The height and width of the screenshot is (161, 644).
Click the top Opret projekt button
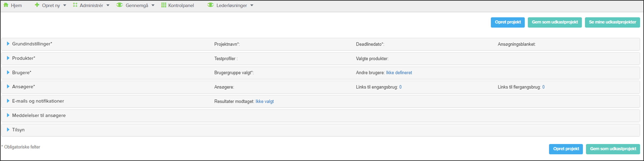pyautogui.click(x=508, y=22)
